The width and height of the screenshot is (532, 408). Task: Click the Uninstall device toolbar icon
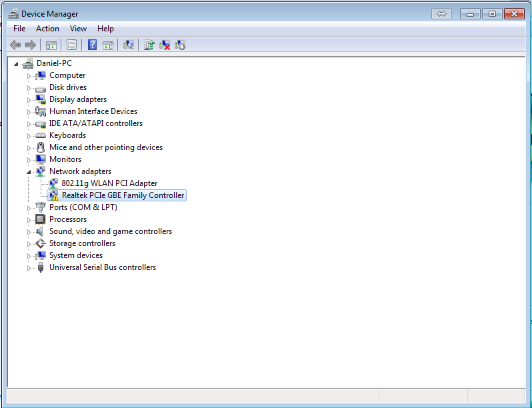[x=165, y=45]
